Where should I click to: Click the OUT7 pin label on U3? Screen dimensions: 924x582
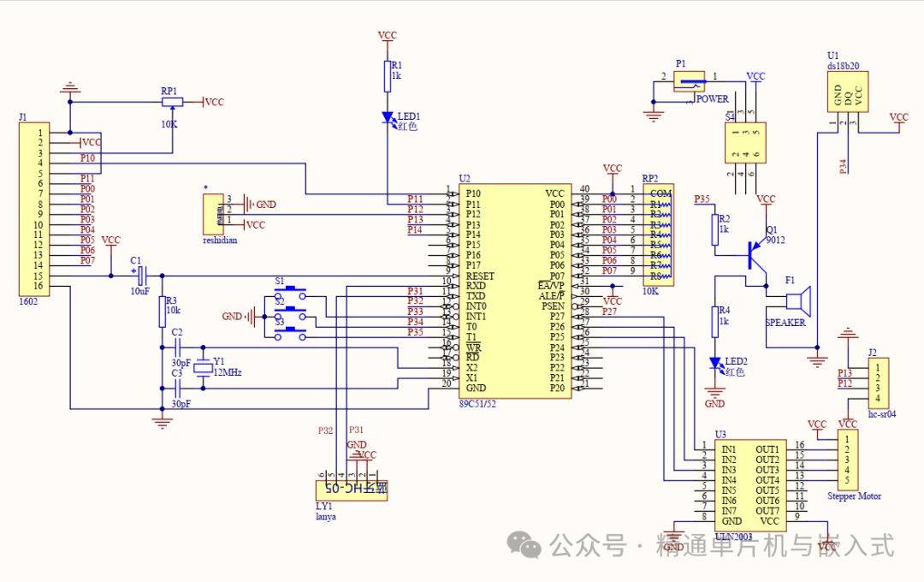[x=767, y=511]
